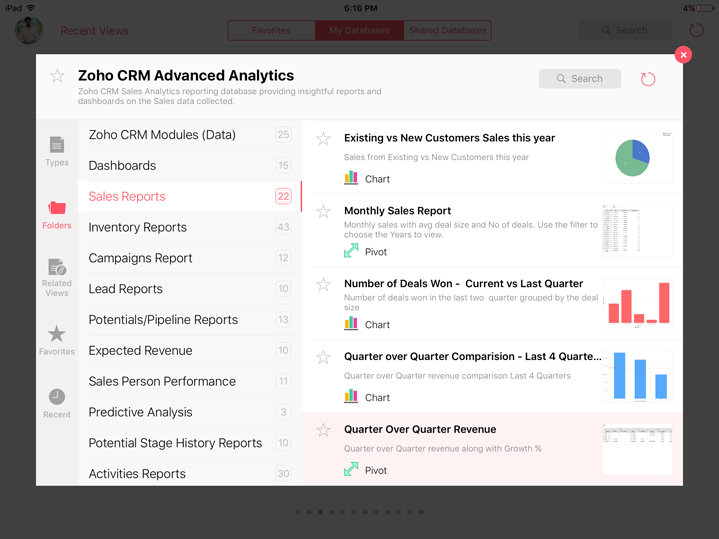Switch to My Databases tab

pyautogui.click(x=359, y=30)
